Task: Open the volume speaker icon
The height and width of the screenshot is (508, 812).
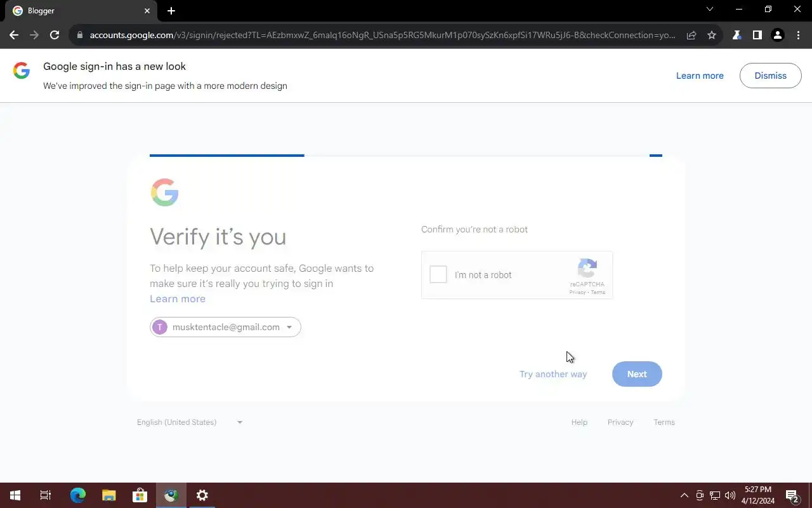Action: (x=730, y=495)
